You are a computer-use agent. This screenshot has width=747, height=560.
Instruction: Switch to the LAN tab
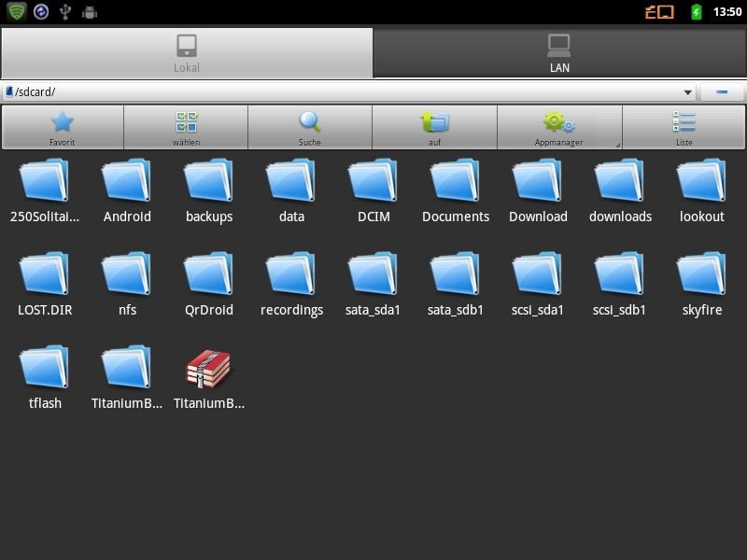(559, 53)
